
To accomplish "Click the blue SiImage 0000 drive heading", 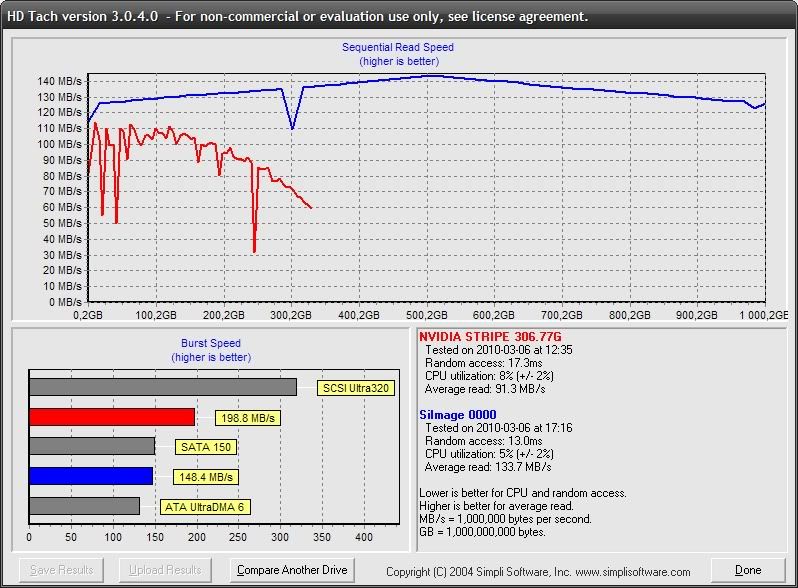I will point(457,415).
